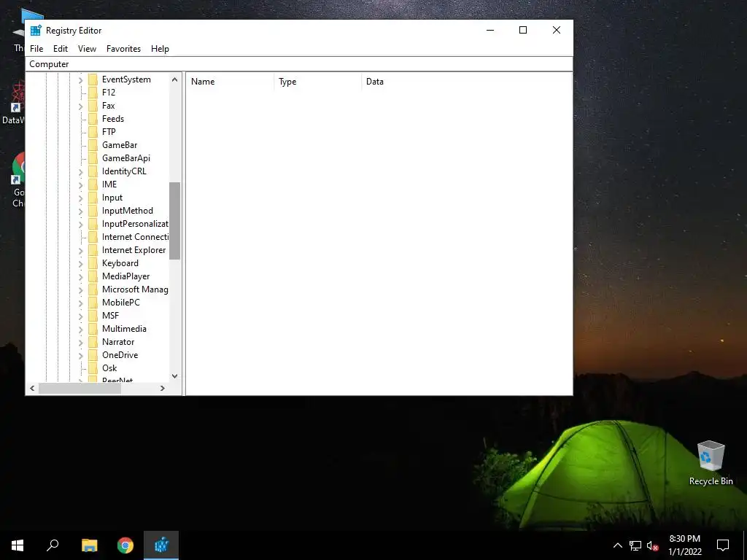Expand the Keyboard key
The image size is (747, 560).
pos(80,263)
